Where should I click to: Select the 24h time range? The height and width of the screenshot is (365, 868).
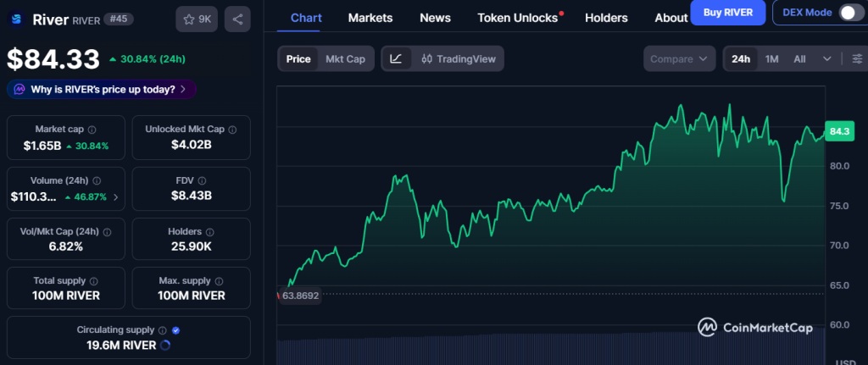coord(741,58)
